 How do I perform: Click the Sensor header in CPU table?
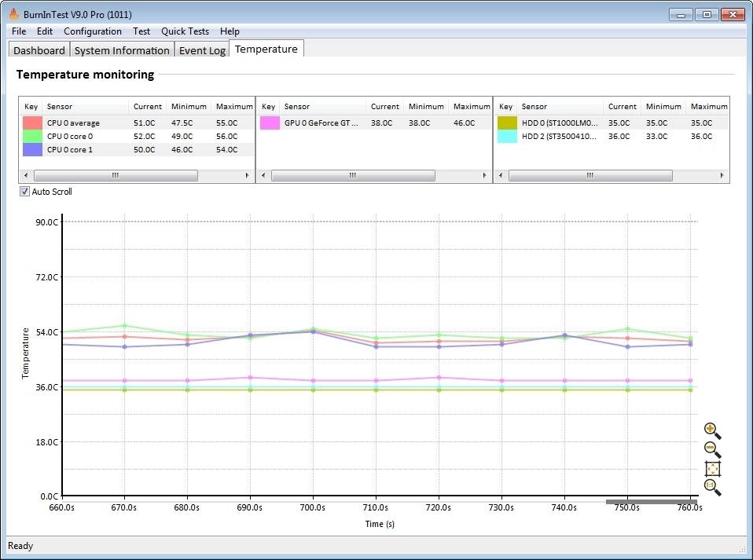86,107
